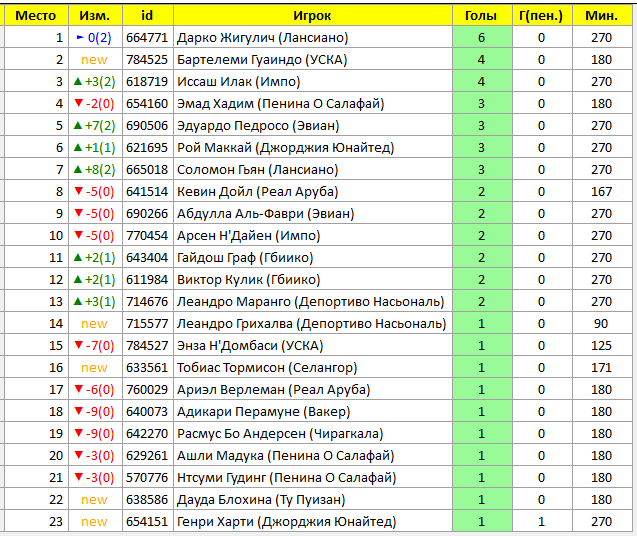The image size is (637, 536).
Task: Click place cell number 13
Action: [36, 302]
